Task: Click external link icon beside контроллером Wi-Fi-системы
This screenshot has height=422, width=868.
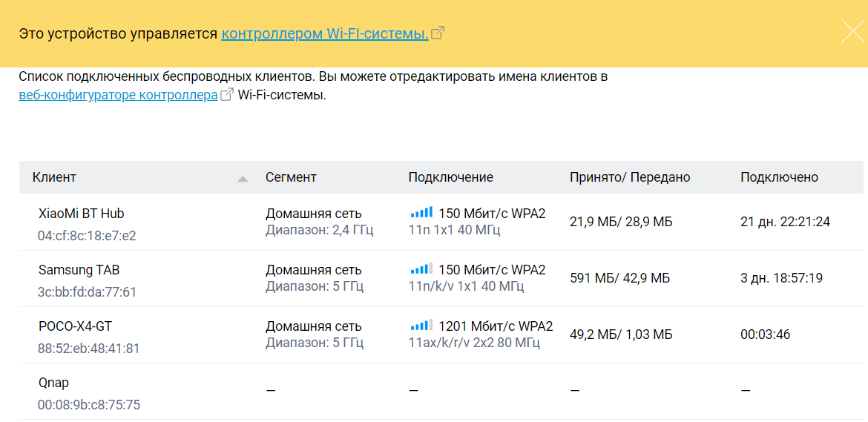Action: point(438,33)
